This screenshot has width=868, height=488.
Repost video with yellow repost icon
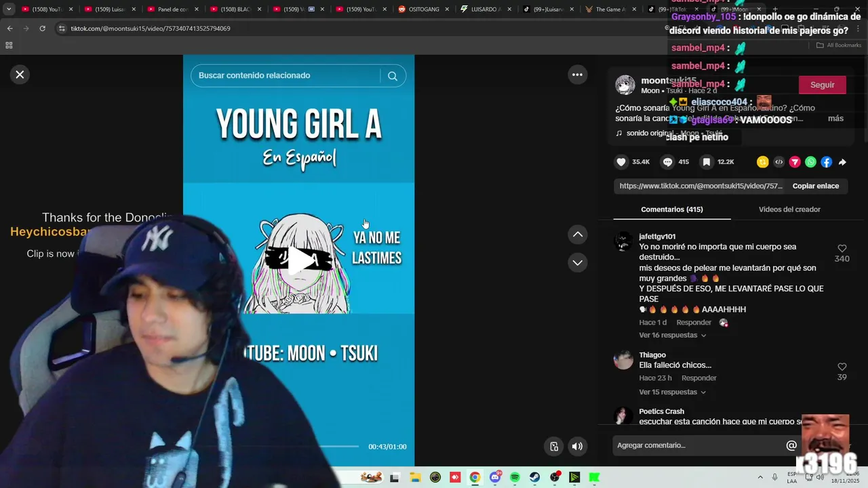pos(763,162)
